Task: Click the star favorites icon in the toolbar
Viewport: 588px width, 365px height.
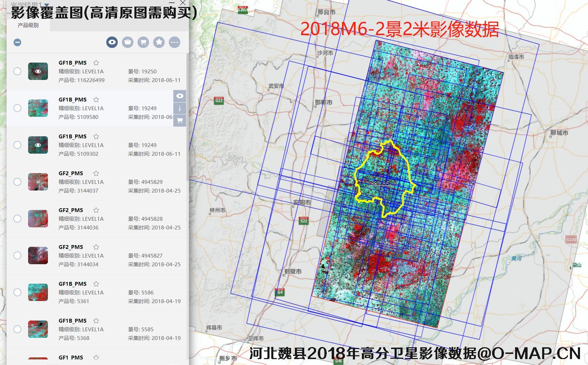Action: (x=159, y=42)
